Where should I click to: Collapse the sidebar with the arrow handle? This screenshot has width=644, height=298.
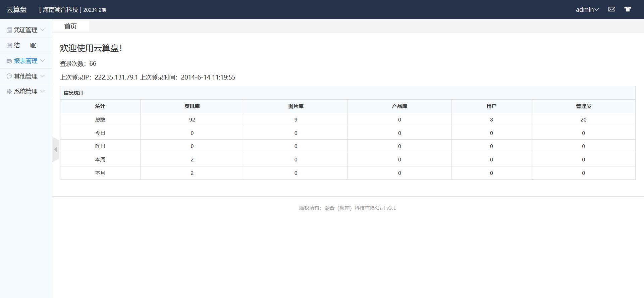click(56, 149)
